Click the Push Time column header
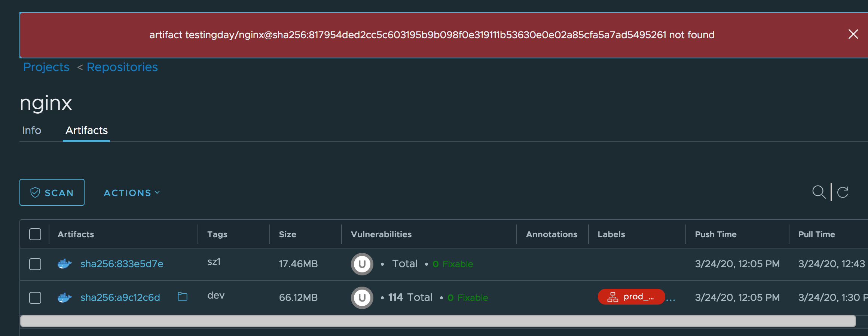 tap(715, 234)
